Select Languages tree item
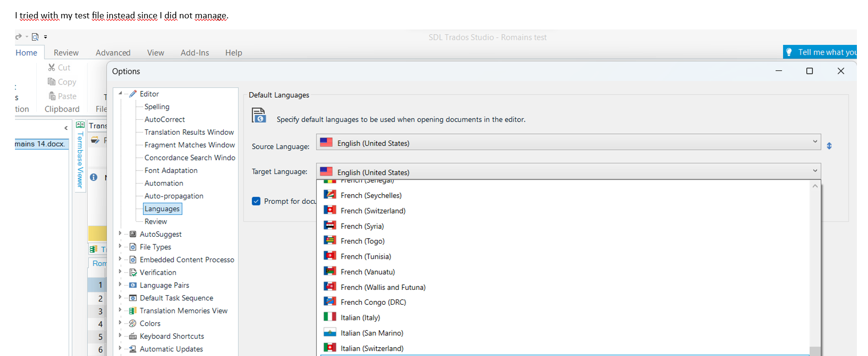The width and height of the screenshot is (868, 356). point(162,209)
